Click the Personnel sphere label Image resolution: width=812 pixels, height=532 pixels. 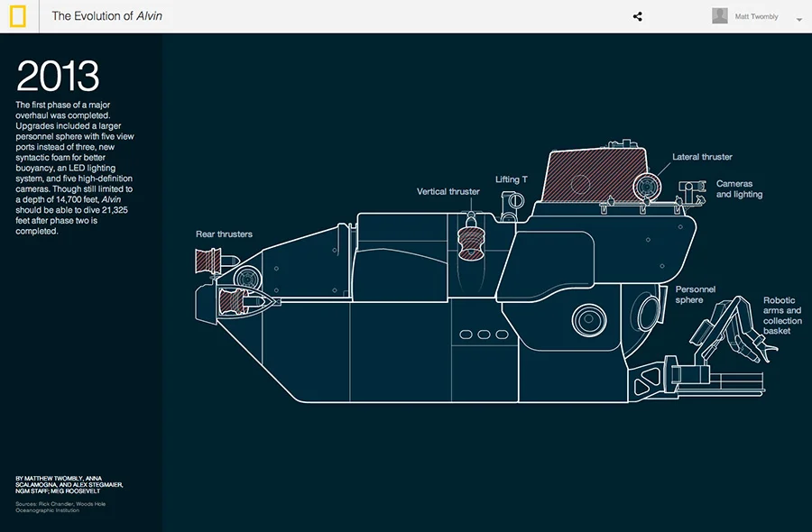click(x=695, y=295)
